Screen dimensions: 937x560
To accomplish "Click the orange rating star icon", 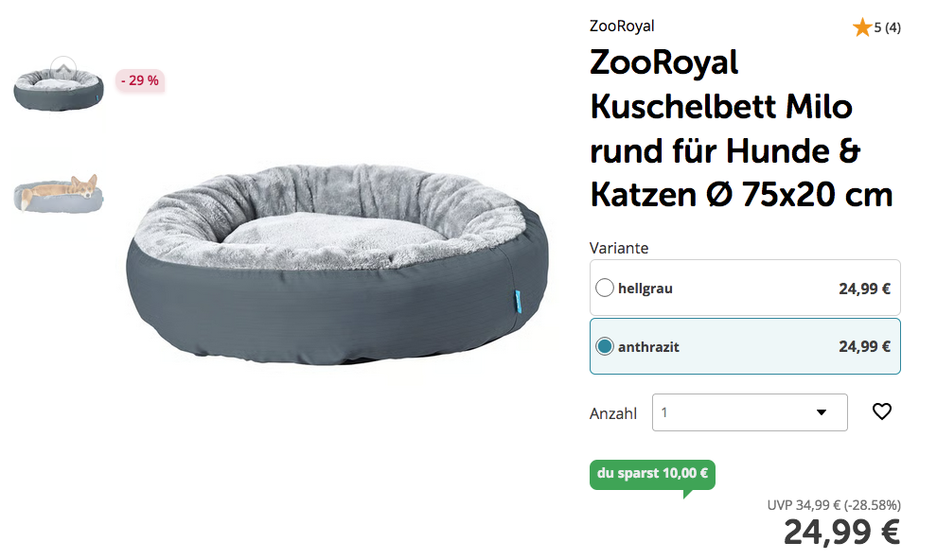I will click(x=861, y=27).
